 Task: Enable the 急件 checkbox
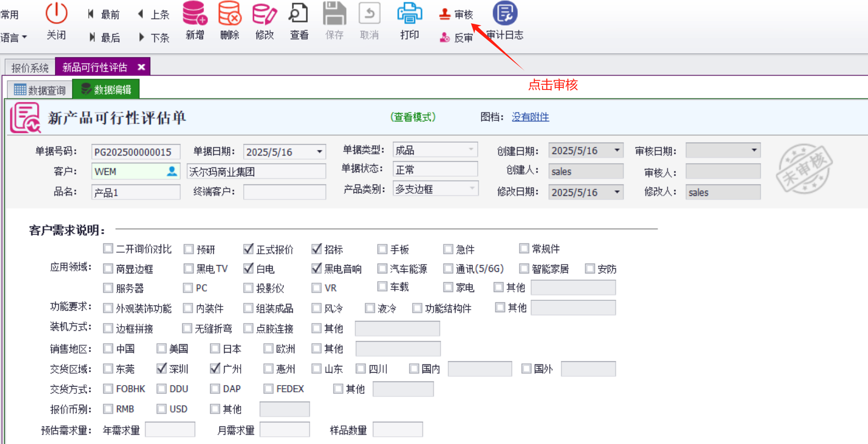(x=448, y=249)
